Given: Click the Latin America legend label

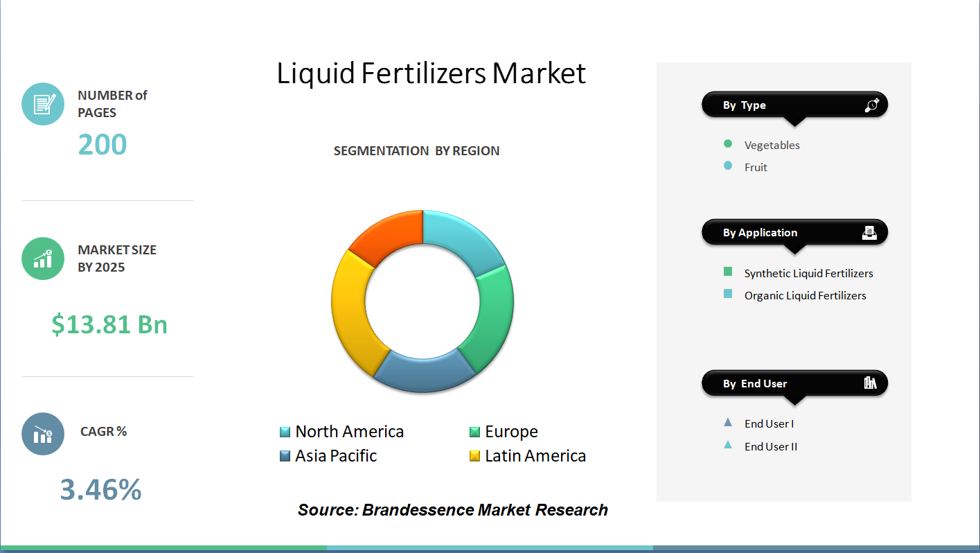Looking at the screenshot, I should tap(535, 456).
